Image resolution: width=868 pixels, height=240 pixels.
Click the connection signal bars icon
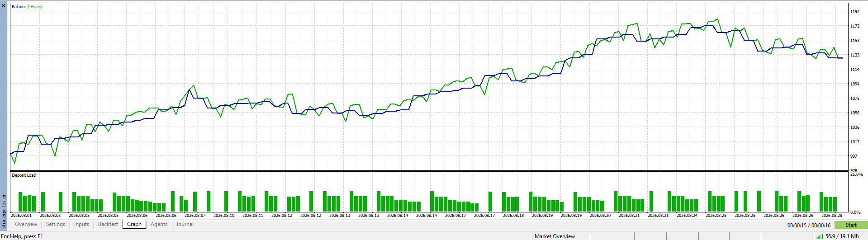tap(820, 236)
